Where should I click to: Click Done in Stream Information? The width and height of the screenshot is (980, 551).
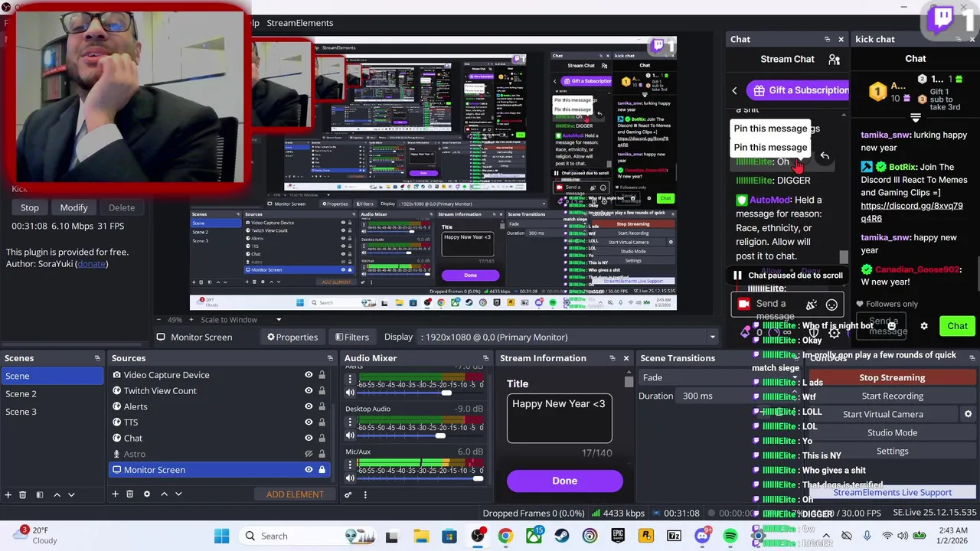pos(565,481)
